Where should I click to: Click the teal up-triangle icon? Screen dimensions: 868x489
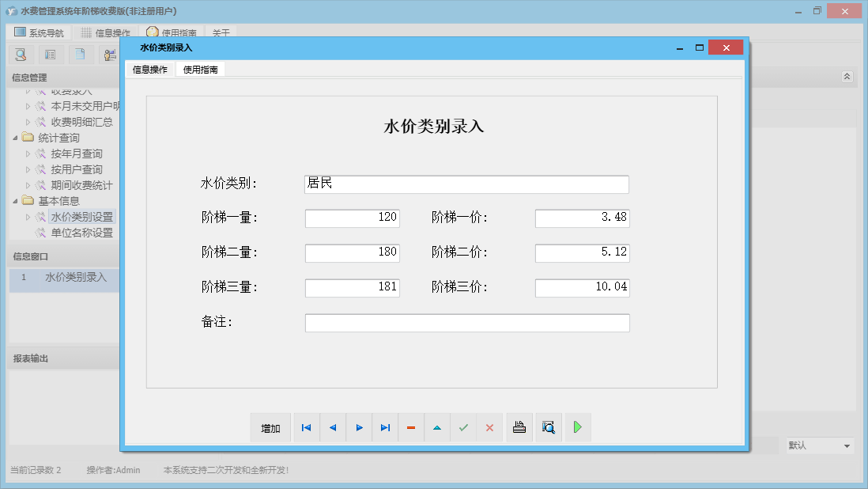point(437,428)
